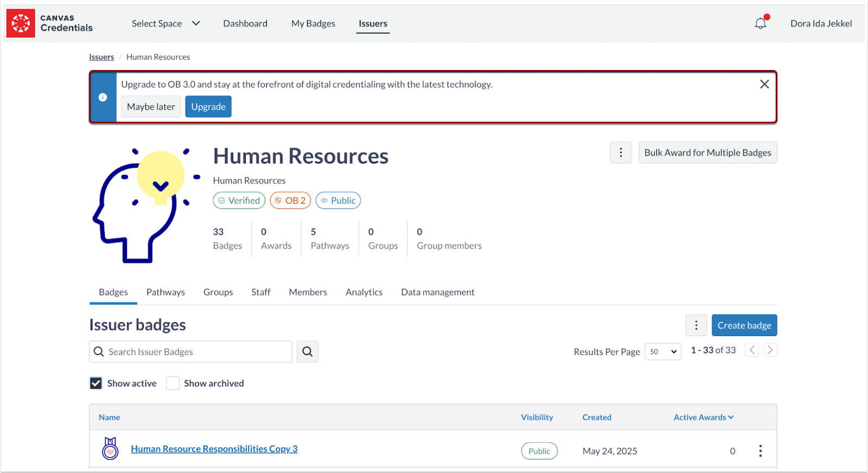Click the Upgrade button
The image size is (868, 473).
tap(208, 106)
